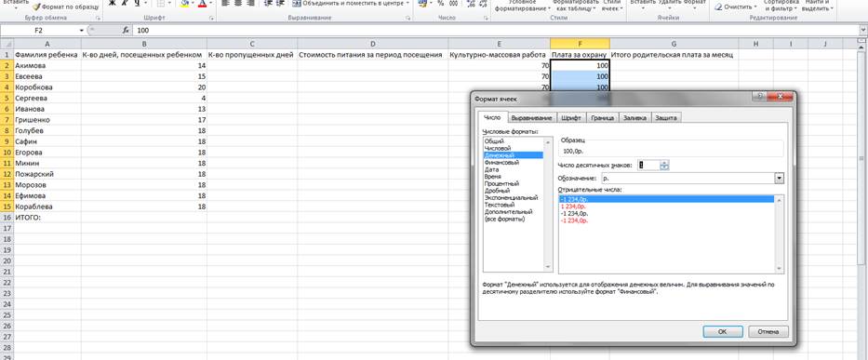Viewport: 868px width, 360px height.
Task: Increase decimal places with stepper up arrow
Action: [664, 162]
